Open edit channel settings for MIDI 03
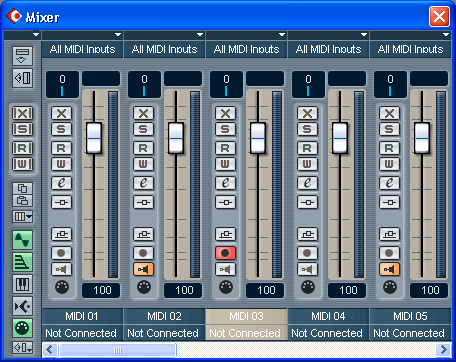Viewport: 456px width, 362px height. [225, 183]
